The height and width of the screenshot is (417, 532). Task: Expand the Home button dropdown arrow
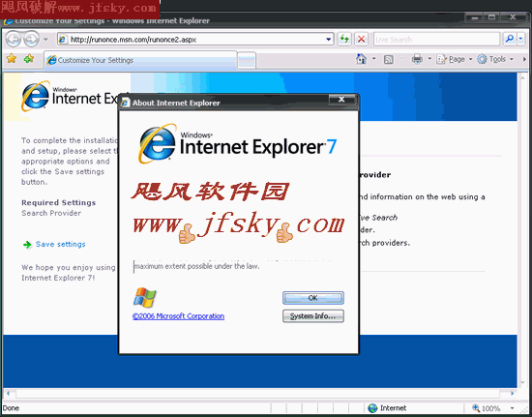(x=374, y=59)
